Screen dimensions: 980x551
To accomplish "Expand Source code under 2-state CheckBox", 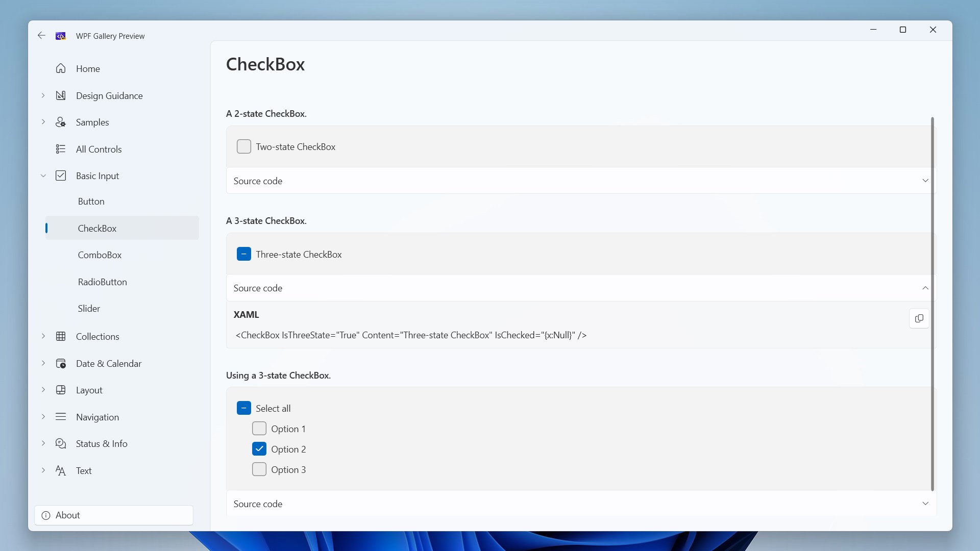I will pos(925,181).
